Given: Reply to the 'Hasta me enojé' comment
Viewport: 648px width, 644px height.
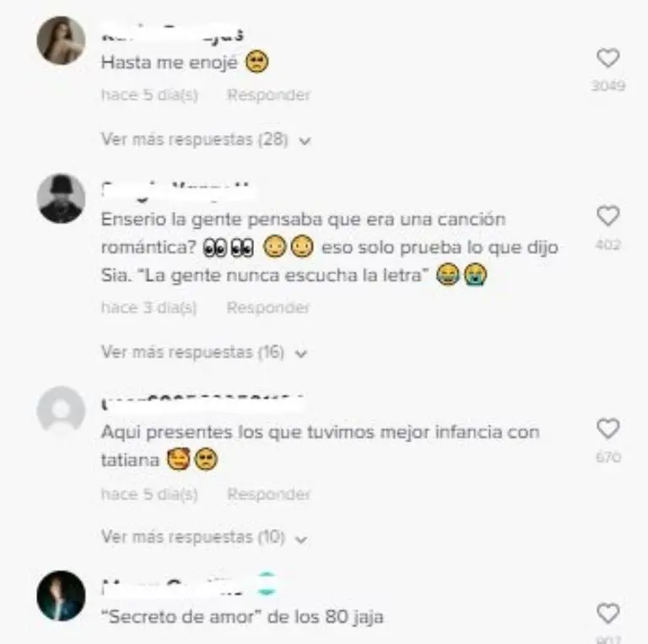Looking at the screenshot, I should [x=268, y=95].
